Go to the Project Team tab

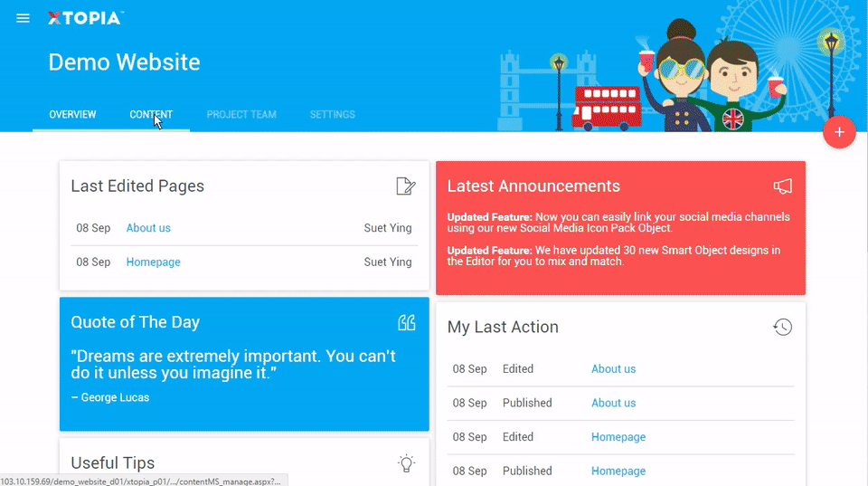click(241, 115)
